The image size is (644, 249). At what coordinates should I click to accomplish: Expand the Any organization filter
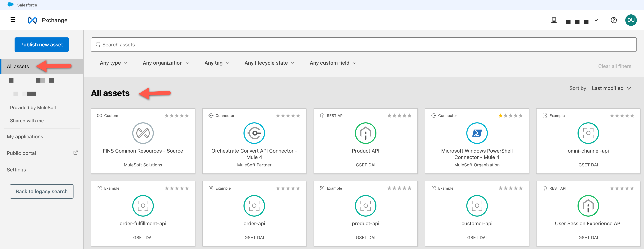click(166, 63)
